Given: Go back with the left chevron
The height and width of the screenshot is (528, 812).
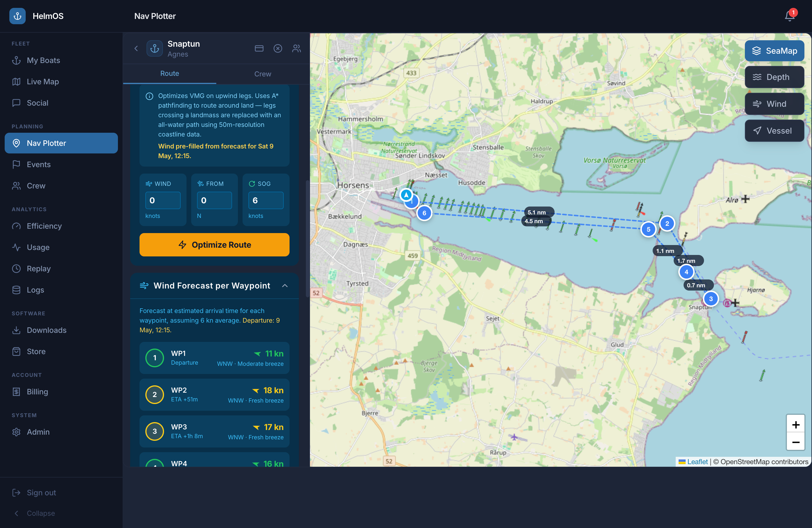Looking at the screenshot, I should (x=136, y=48).
